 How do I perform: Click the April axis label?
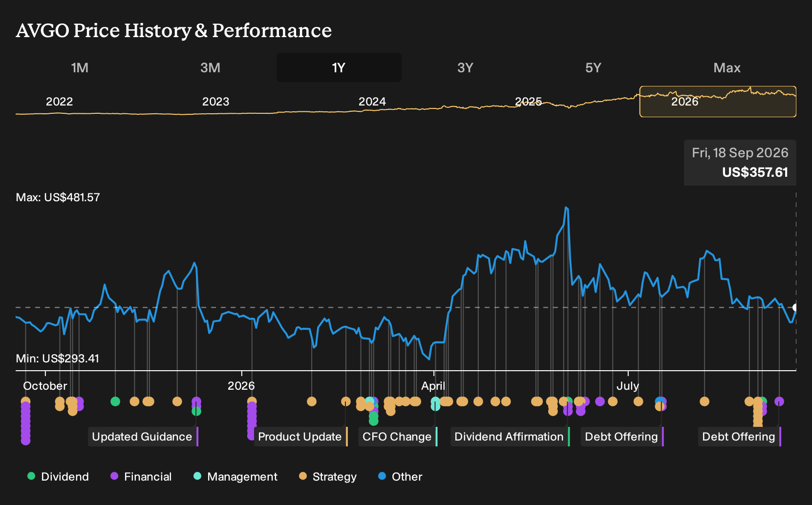tap(433, 386)
